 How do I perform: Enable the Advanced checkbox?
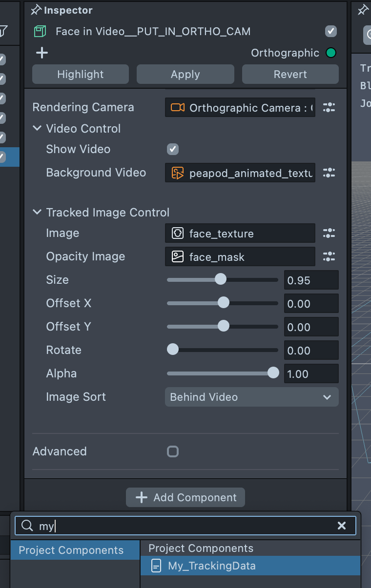coord(173,451)
